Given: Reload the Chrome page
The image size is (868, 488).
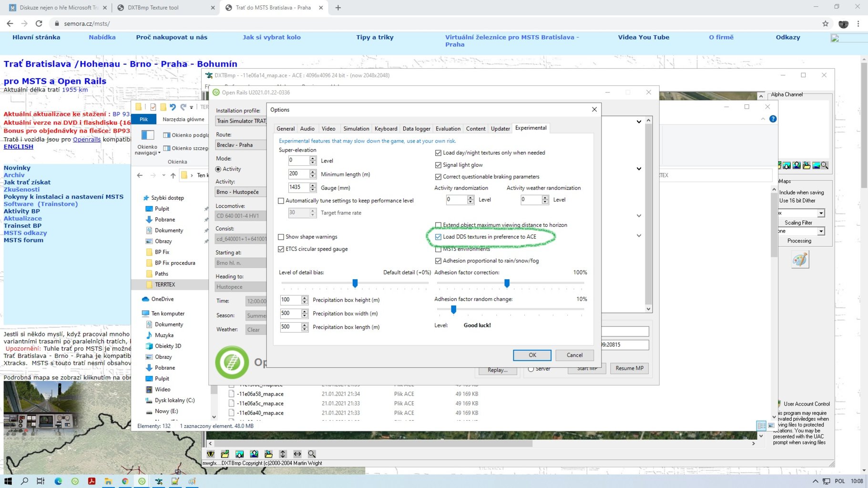Looking at the screenshot, I should [39, 23].
